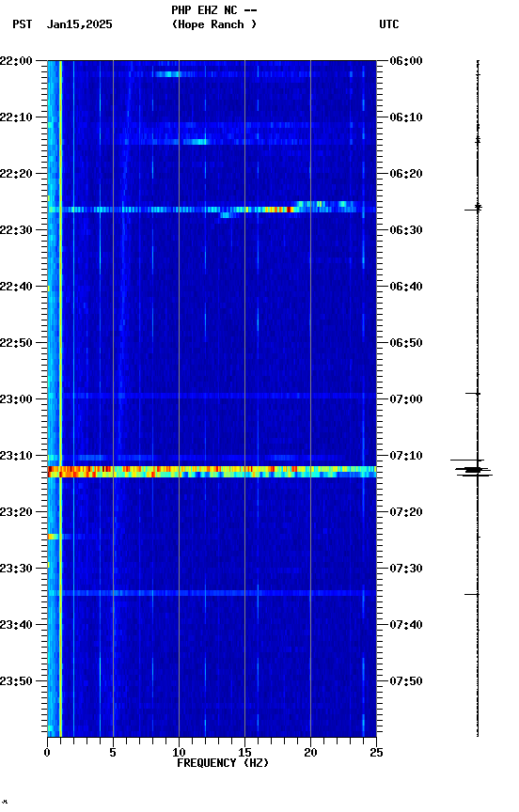Click the 25 Hz frequency tick label

(x=376, y=753)
